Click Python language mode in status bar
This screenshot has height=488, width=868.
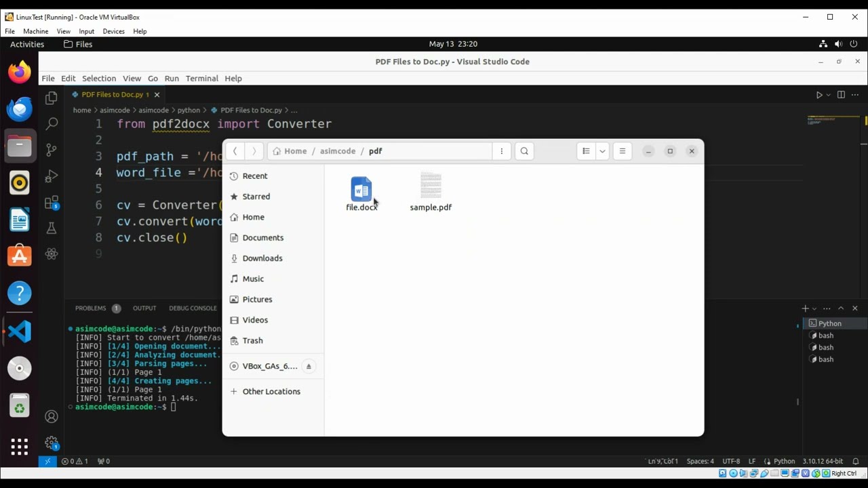(x=785, y=462)
